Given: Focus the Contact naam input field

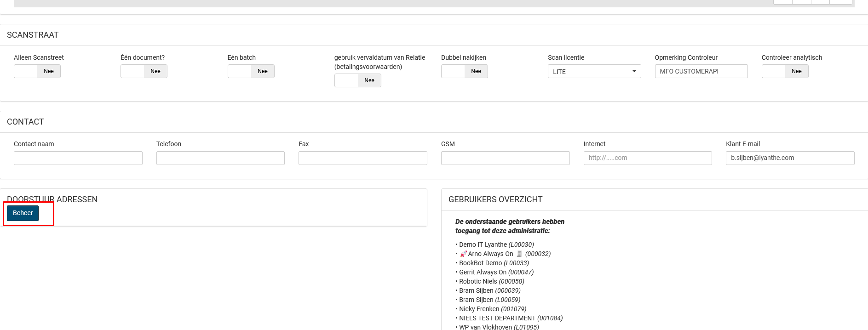Looking at the screenshot, I should click(78, 158).
